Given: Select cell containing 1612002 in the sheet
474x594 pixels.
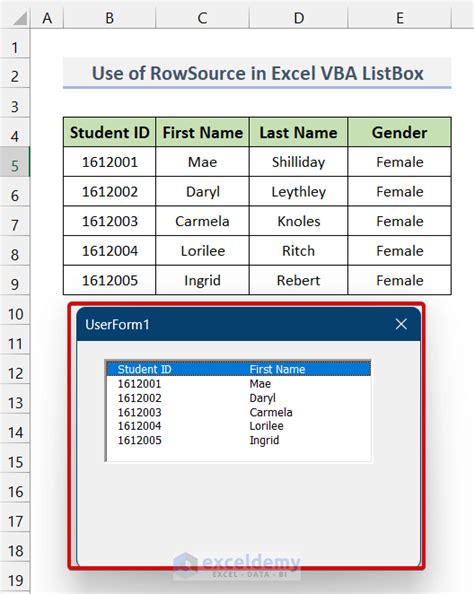Looking at the screenshot, I should (110, 191).
